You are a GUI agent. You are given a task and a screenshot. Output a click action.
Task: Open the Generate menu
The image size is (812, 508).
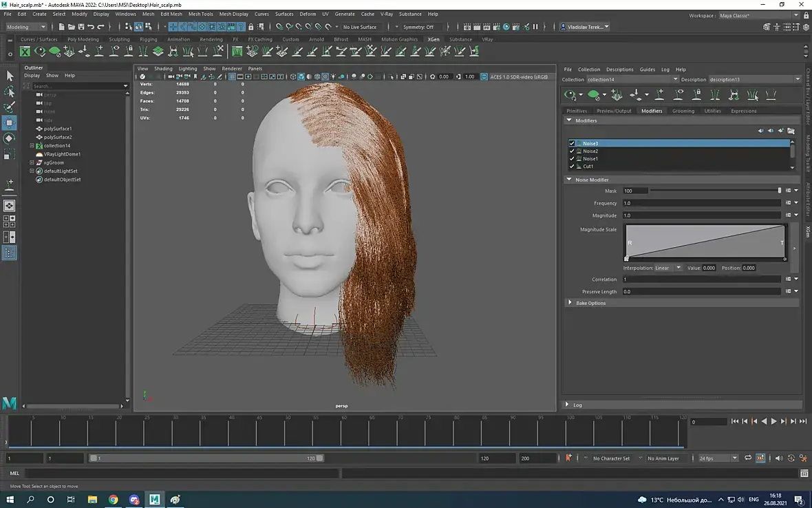click(x=345, y=14)
